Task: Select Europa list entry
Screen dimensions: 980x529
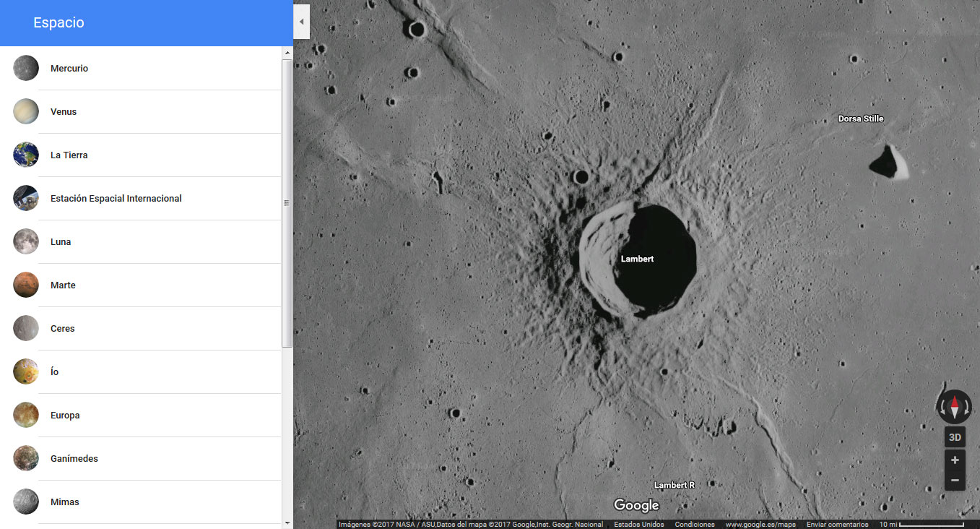Action: tap(141, 415)
